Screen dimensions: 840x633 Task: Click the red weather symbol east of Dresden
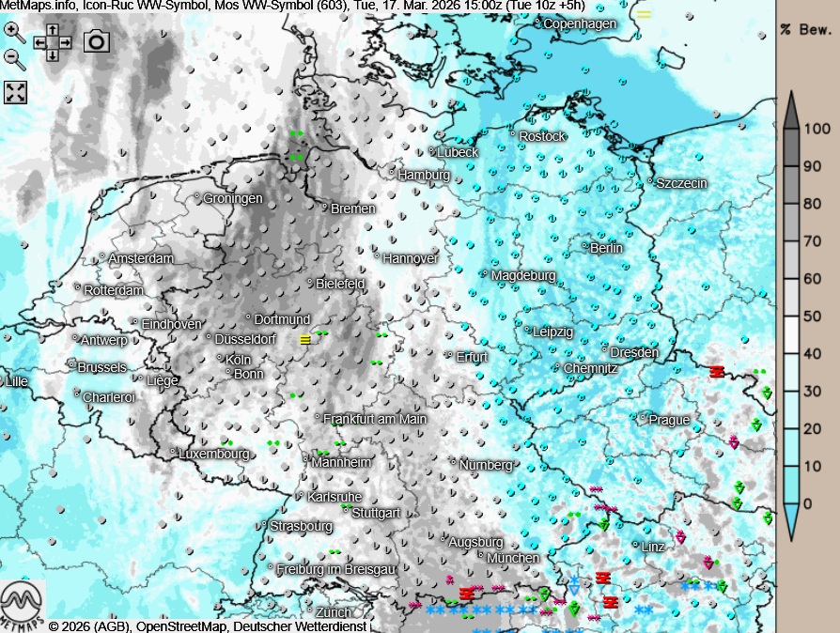tap(717, 372)
